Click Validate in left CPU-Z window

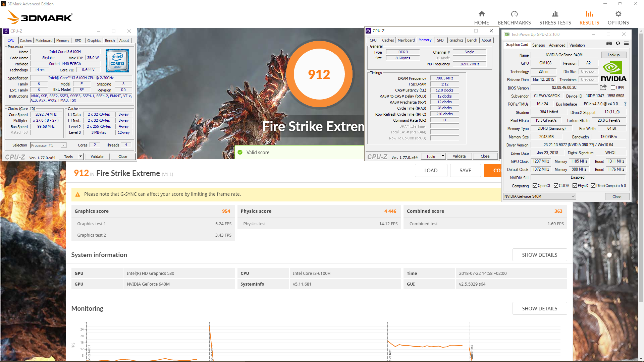[97, 157]
